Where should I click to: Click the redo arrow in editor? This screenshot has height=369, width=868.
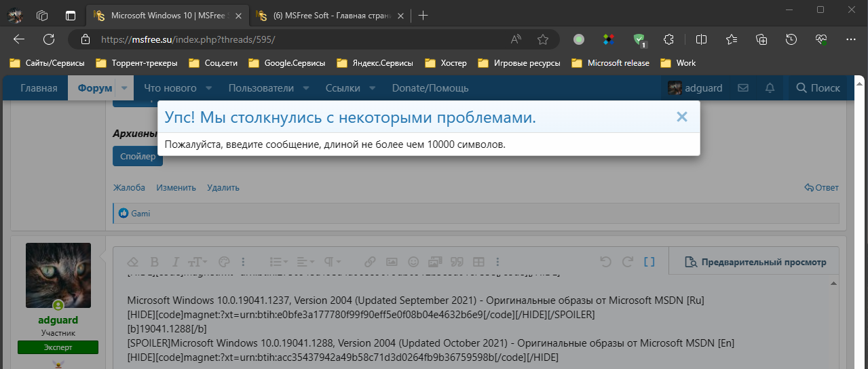628,262
